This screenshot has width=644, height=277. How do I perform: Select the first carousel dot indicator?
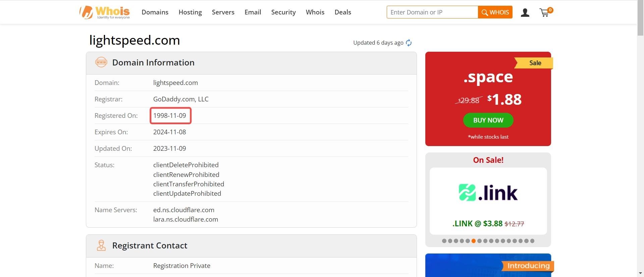tap(444, 241)
